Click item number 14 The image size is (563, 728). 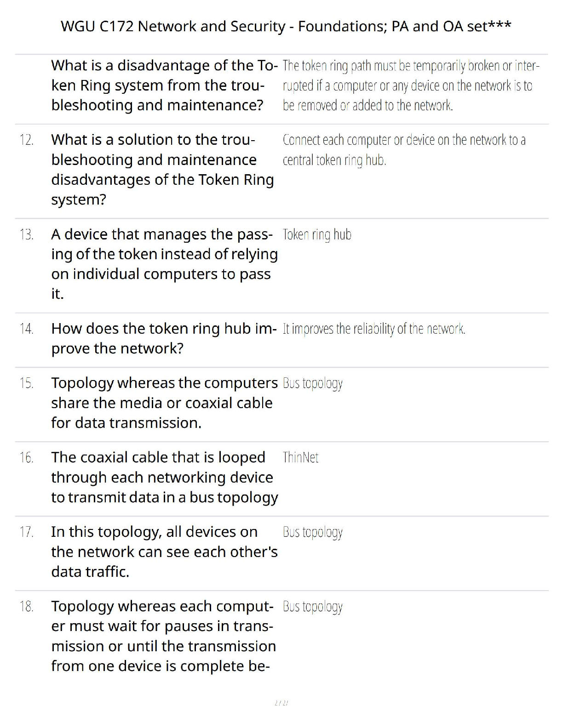pos(27,329)
